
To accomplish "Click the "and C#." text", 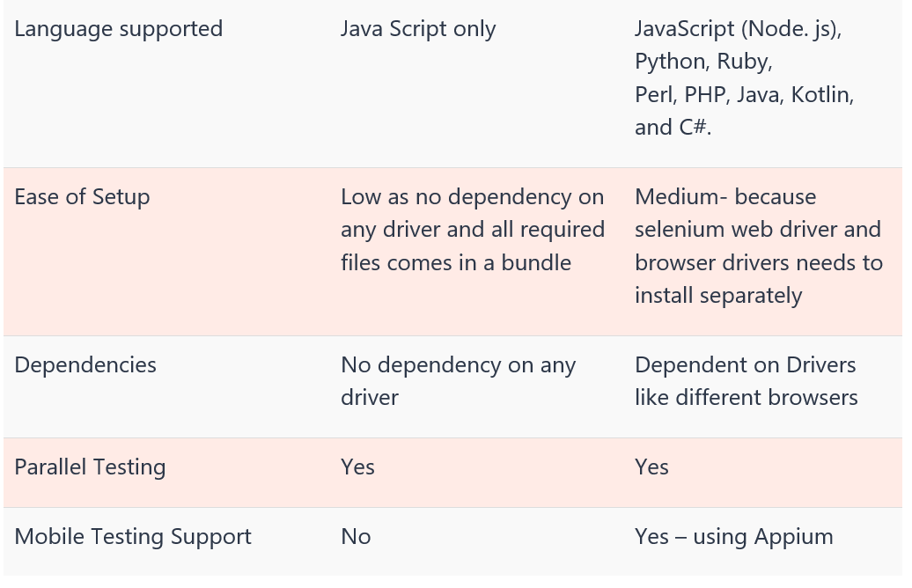I will point(673,128).
